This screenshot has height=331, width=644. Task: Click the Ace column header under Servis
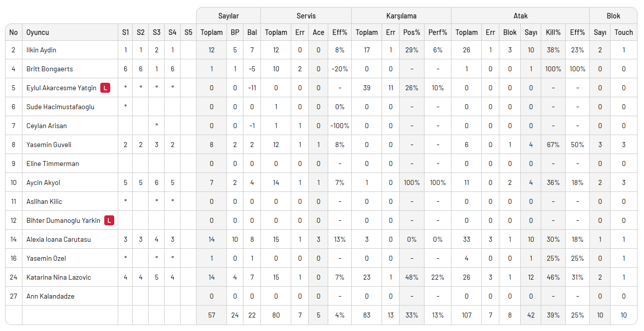318,32
